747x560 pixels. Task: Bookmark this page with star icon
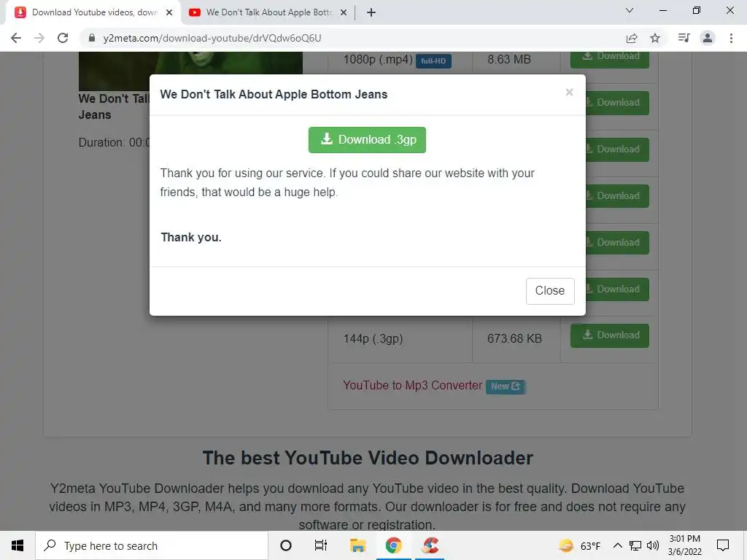(x=655, y=38)
